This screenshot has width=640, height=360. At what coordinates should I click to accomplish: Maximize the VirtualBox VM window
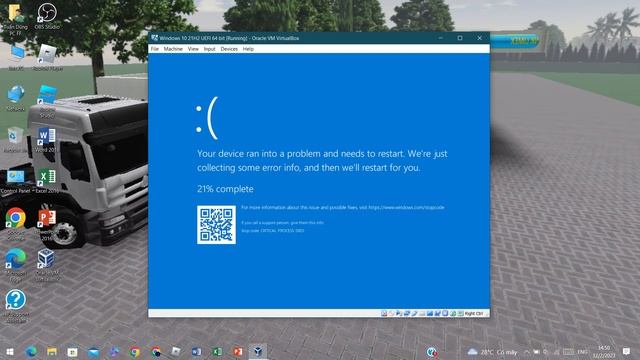coord(460,38)
